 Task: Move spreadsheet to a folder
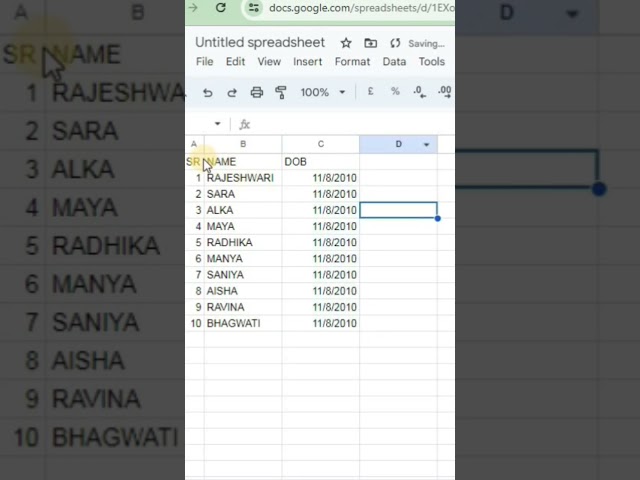point(371,43)
